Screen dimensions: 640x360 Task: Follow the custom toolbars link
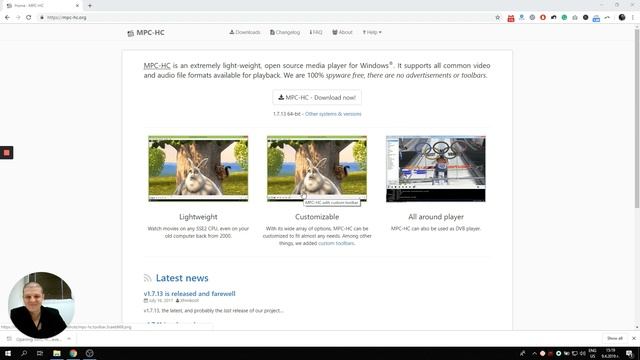336,243
